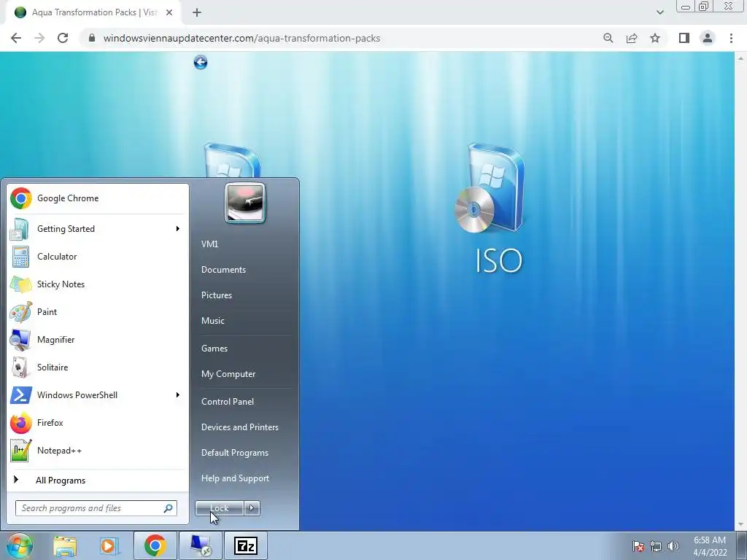Open Magnifier from Start menu

pyautogui.click(x=98, y=340)
